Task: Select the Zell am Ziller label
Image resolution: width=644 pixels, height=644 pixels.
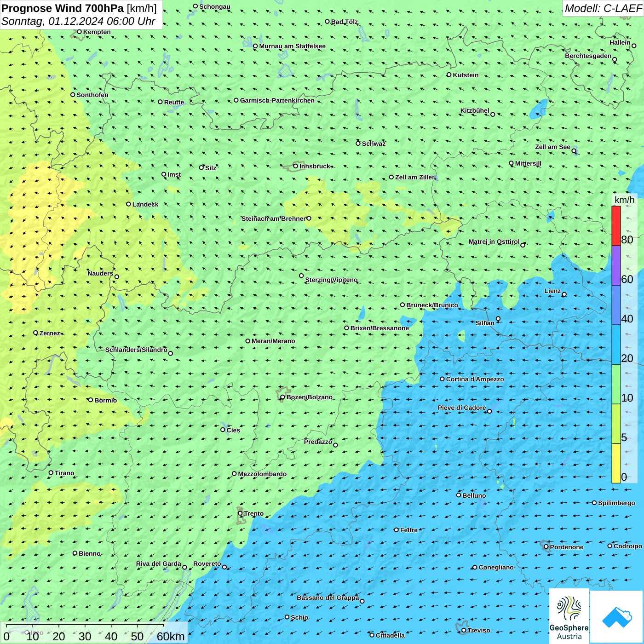Action: tap(414, 177)
